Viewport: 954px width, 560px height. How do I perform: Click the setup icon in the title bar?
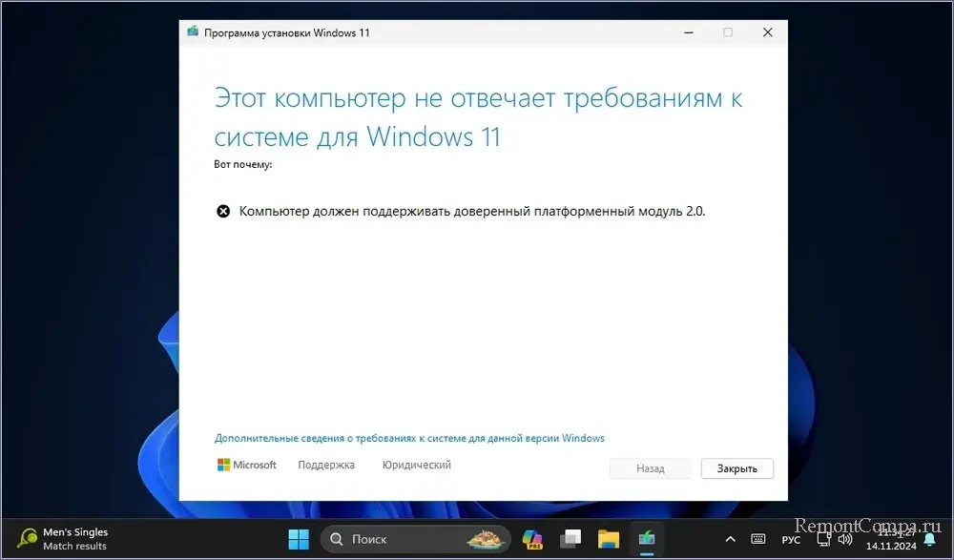click(193, 31)
